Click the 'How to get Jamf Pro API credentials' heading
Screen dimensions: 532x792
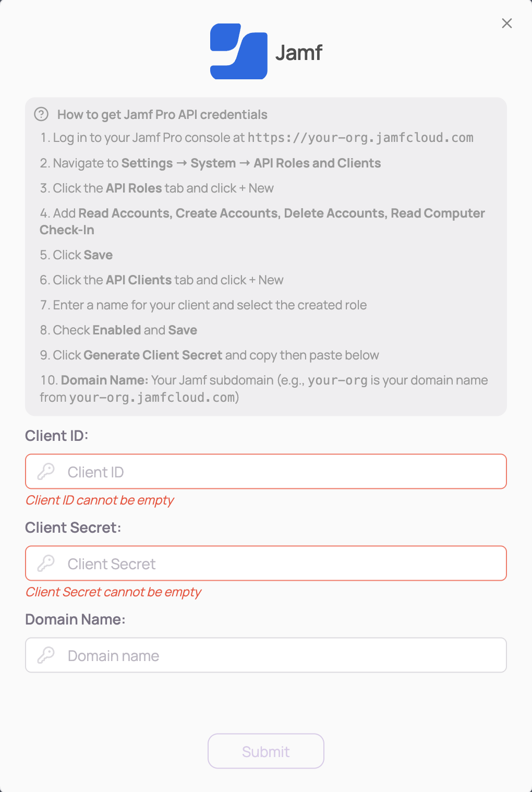tap(162, 115)
